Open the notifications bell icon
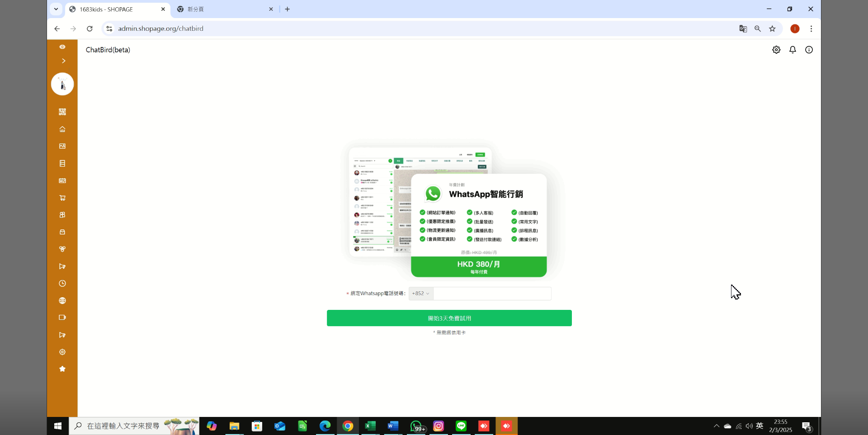Image resolution: width=868 pixels, height=435 pixels. (x=793, y=50)
